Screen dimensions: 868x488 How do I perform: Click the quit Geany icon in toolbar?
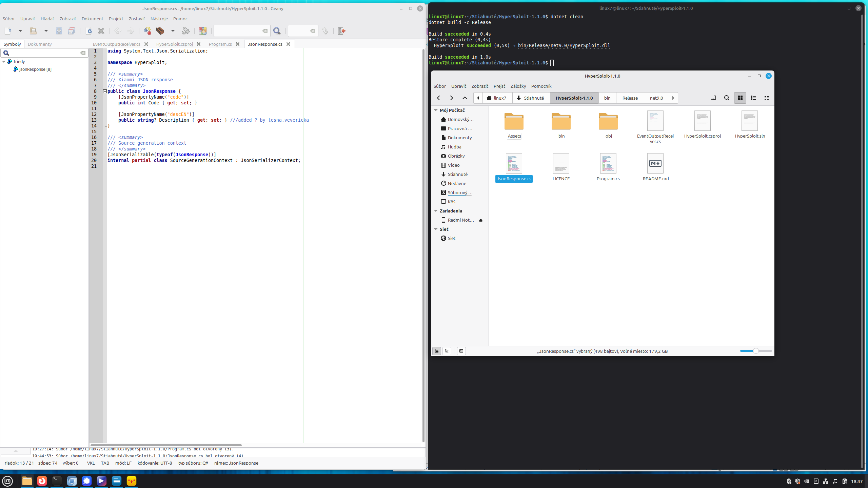click(x=342, y=31)
